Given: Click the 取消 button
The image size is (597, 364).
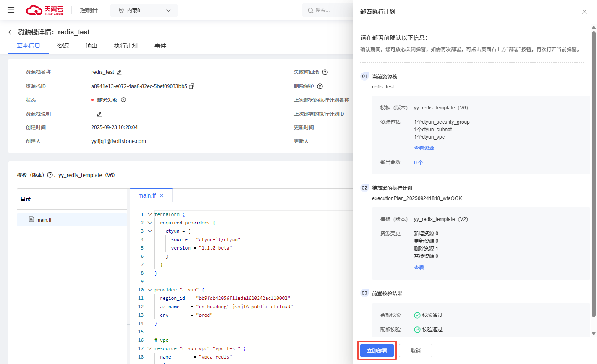Looking at the screenshot, I should point(415,351).
